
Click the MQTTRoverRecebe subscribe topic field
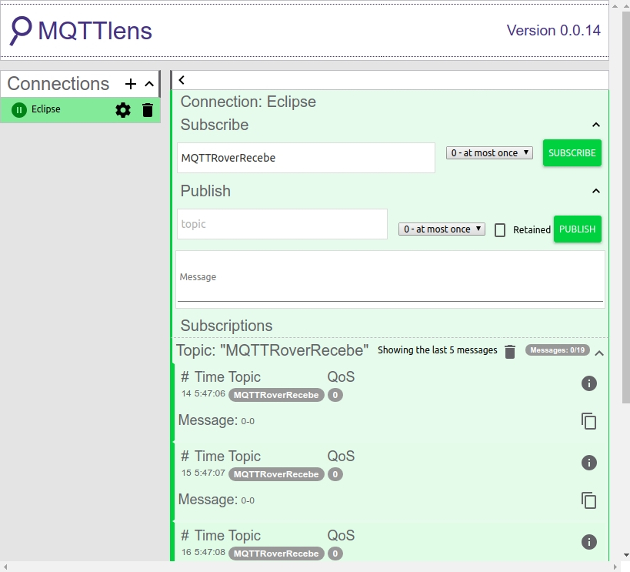point(306,157)
